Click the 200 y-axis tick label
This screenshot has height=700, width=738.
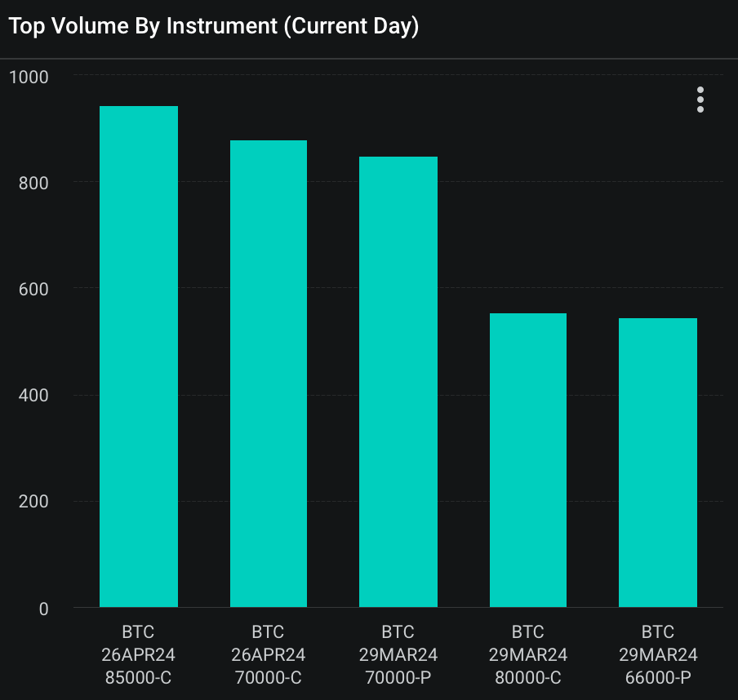pyautogui.click(x=33, y=502)
